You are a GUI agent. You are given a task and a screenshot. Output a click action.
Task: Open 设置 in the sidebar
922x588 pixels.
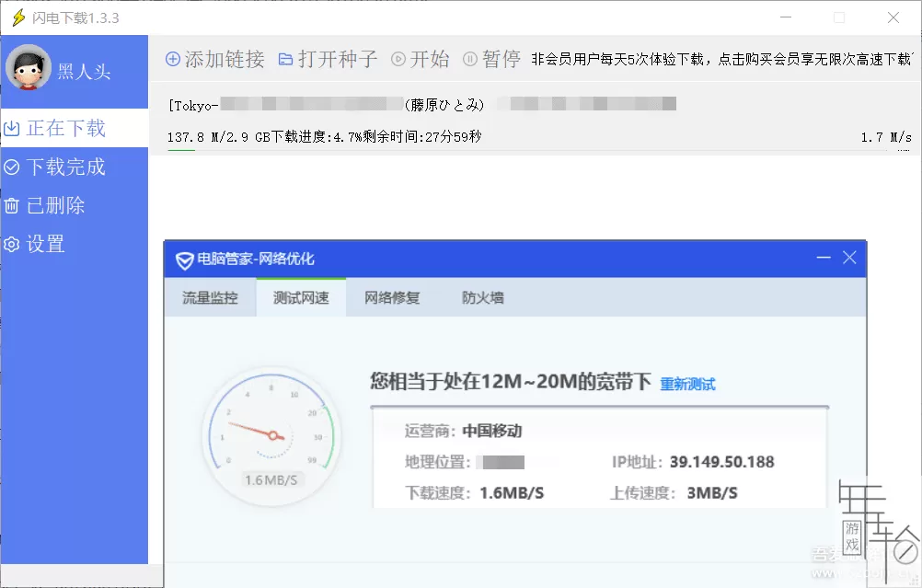point(75,244)
